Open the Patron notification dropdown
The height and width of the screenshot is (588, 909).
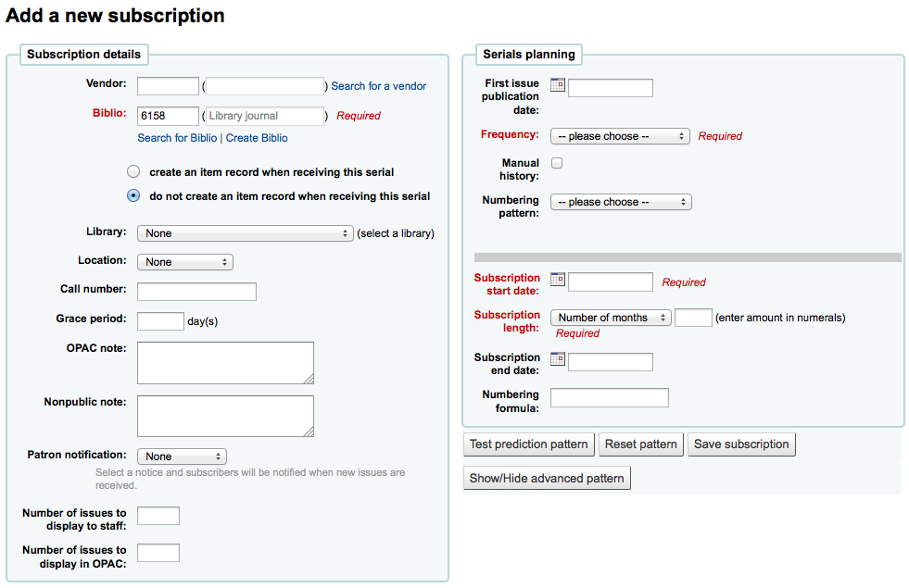pos(182,457)
